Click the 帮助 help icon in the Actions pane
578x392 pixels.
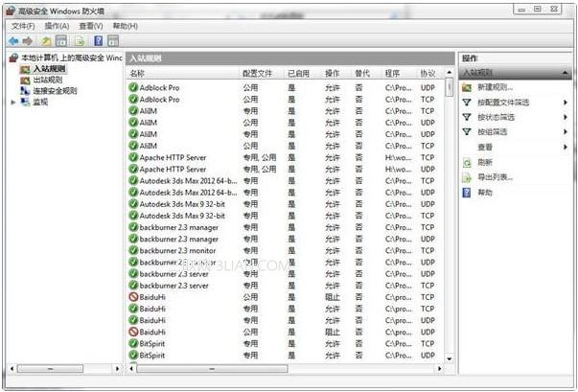pos(467,193)
